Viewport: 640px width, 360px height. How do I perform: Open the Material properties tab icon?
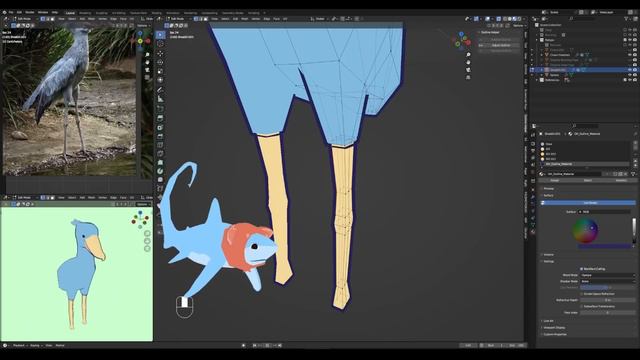click(533, 231)
